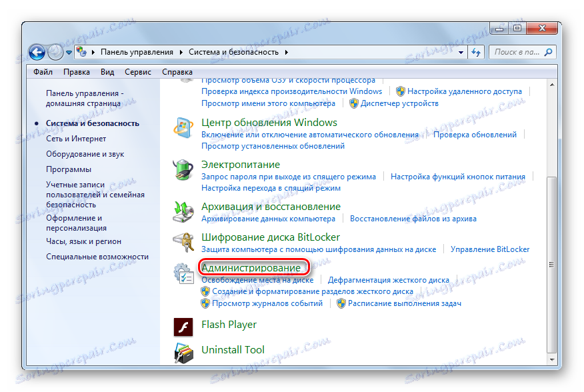This screenshot has width=584, height=392.
Task: Open Программы category in sidebar
Action: (x=69, y=169)
